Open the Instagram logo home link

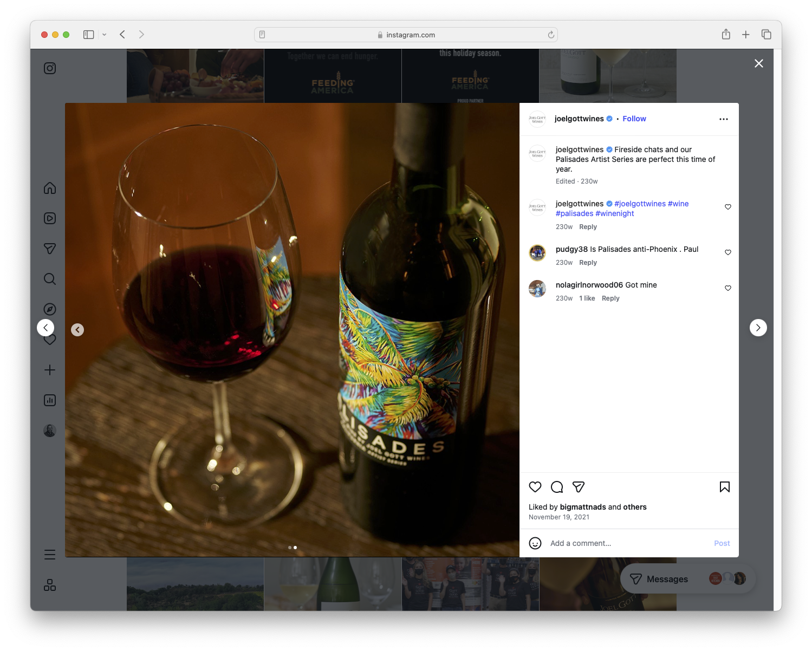pyautogui.click(x=50, y=68)
